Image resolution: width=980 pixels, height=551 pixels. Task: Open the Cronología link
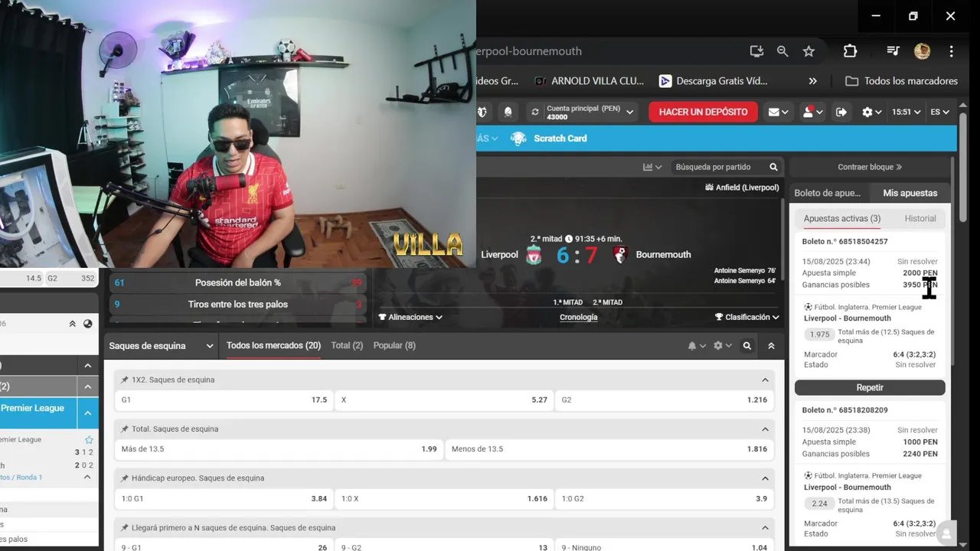(579, 317)
